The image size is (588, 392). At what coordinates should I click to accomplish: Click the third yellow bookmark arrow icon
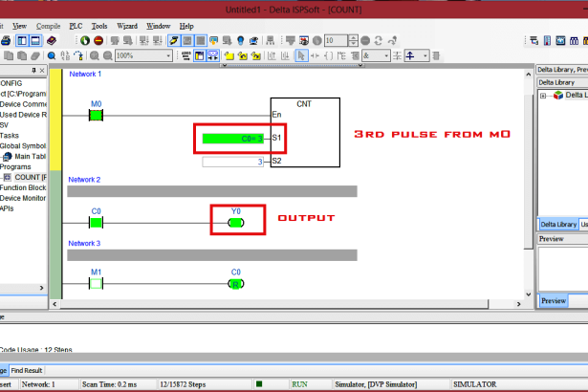coord(256,55)
